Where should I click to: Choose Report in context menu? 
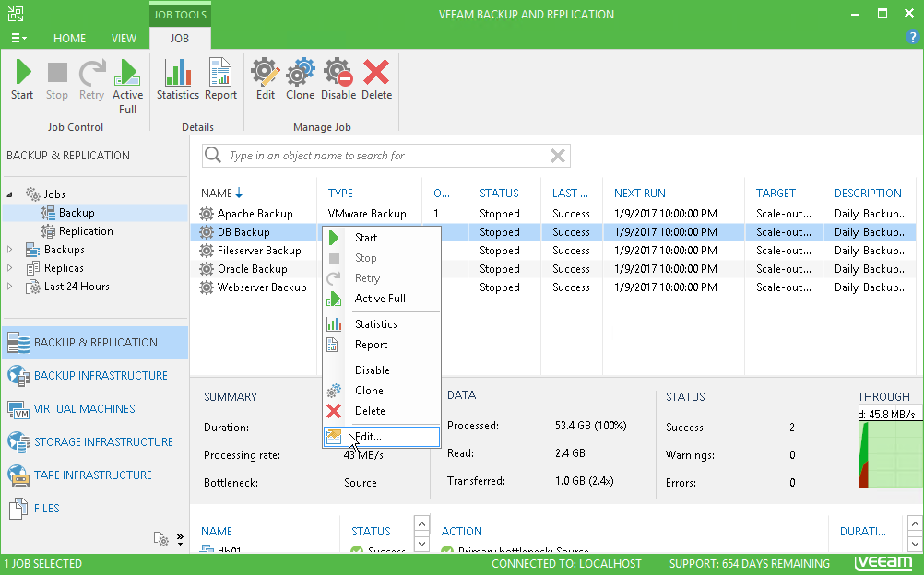click(381, 345)
